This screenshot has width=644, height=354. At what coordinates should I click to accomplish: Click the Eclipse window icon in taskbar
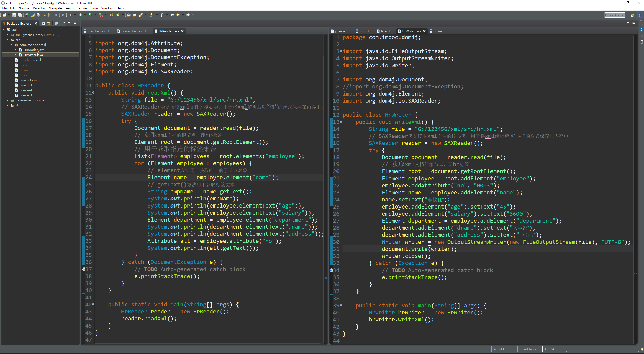tap(4, 3)
